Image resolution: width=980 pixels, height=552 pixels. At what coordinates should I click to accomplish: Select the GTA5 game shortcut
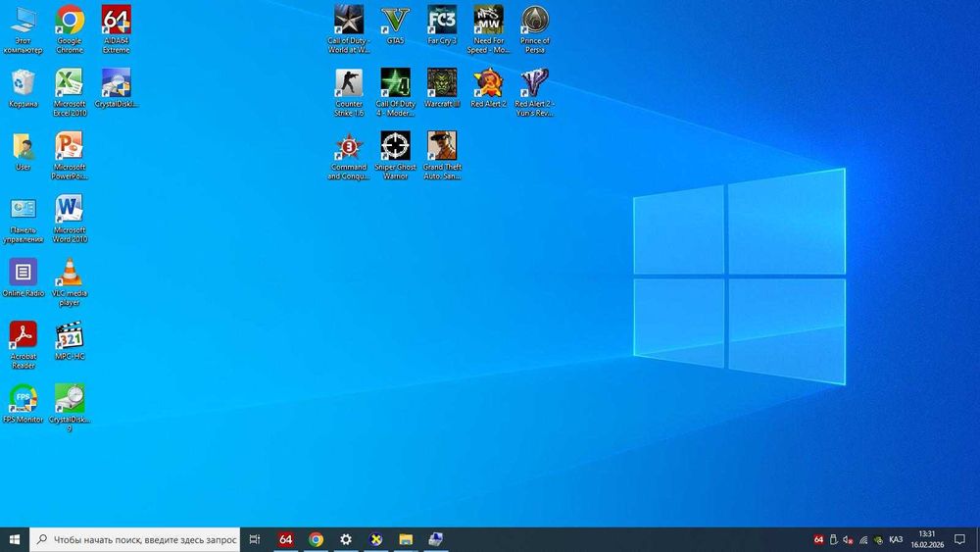coord(395,25)
